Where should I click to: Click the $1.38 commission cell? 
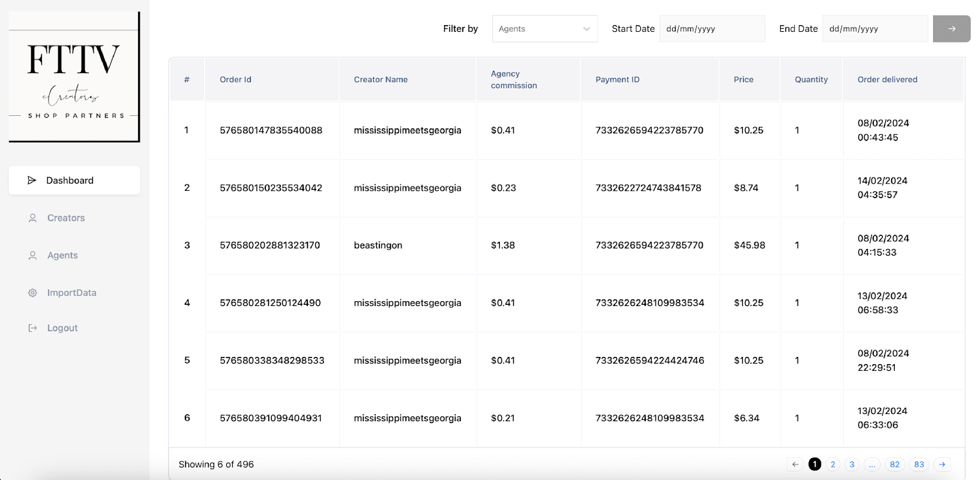[503, 245]
